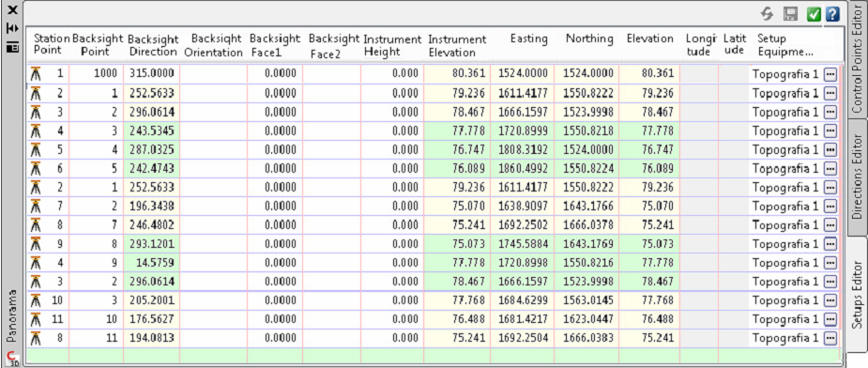Select the tripod icon for station 11
Image resolution: width=868 pixels, height=368 pixels.
[36, 319]
